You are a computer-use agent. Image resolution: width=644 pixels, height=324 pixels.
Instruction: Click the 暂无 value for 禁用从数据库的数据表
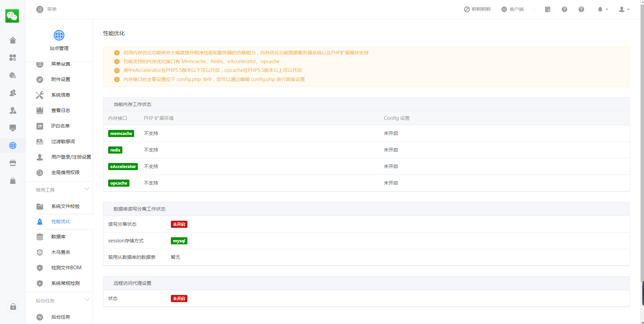(176, 257)
